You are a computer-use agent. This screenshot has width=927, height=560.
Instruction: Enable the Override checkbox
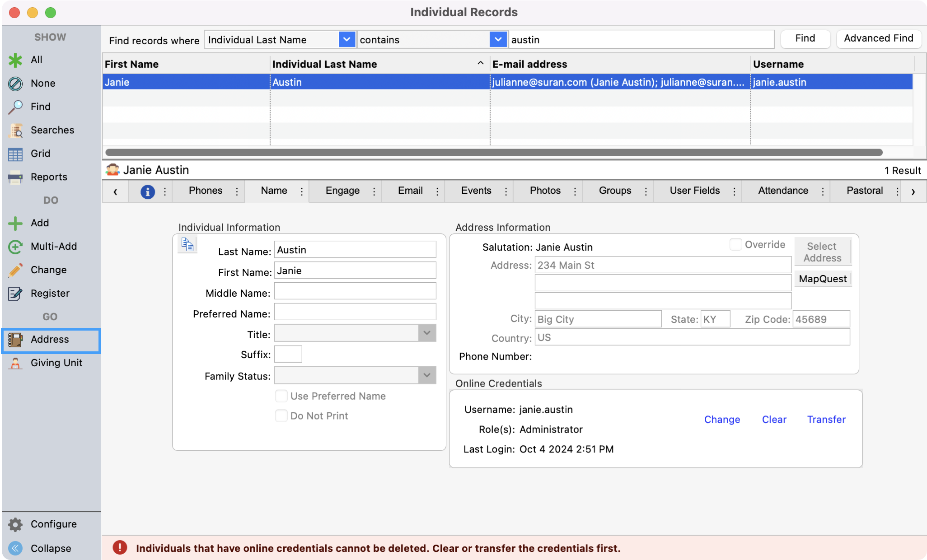735,245
